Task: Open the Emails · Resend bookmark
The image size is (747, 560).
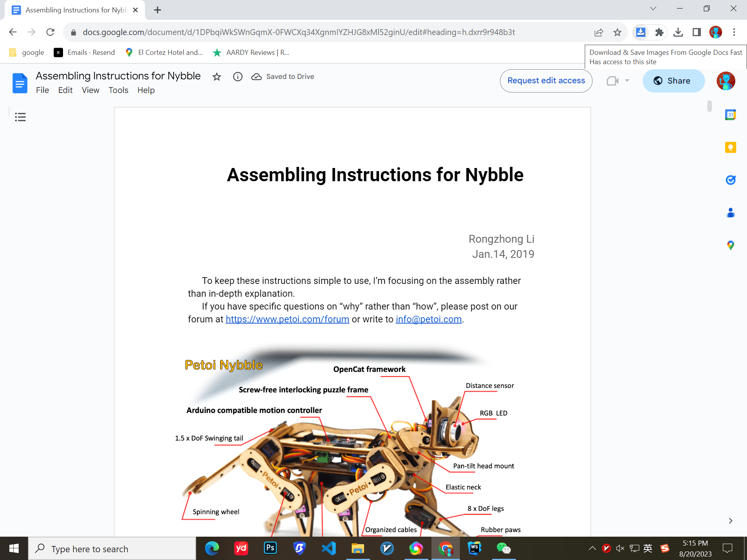Action: coord(84,52)
